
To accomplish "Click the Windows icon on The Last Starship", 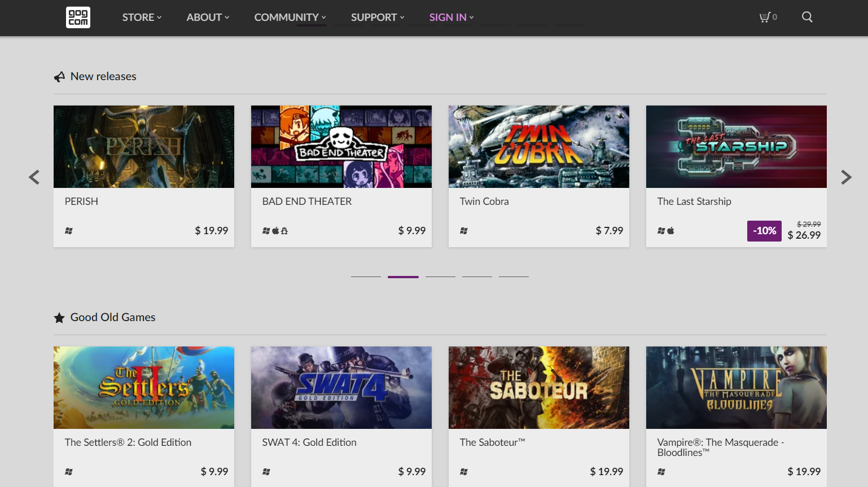I will click(661, 231).
